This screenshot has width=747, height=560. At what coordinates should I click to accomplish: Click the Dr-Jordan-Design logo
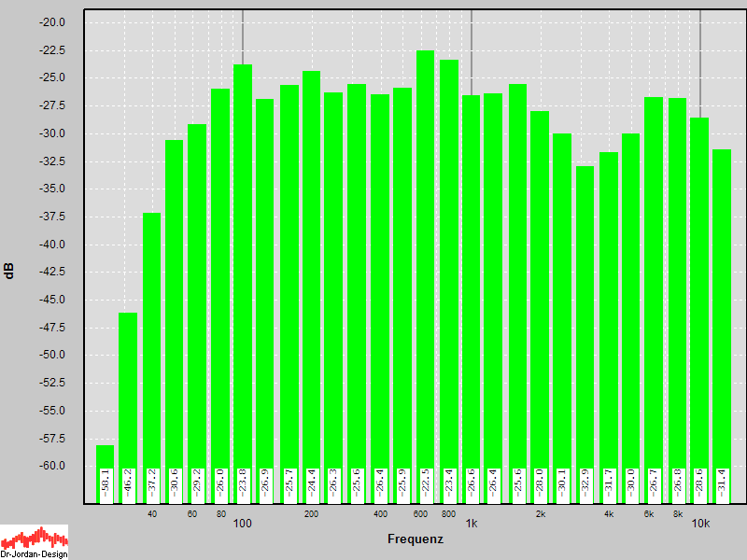34,541
